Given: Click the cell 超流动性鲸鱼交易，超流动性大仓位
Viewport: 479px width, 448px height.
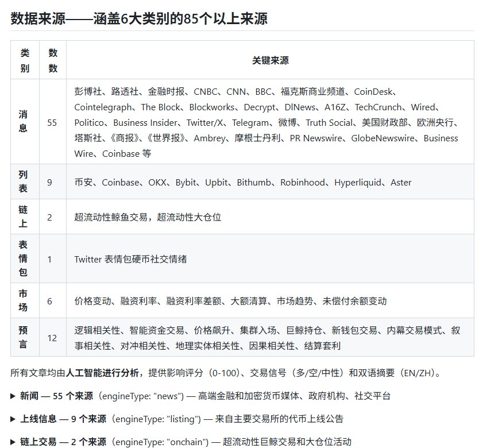Looking at the screenshot, I should coord(271,217).
